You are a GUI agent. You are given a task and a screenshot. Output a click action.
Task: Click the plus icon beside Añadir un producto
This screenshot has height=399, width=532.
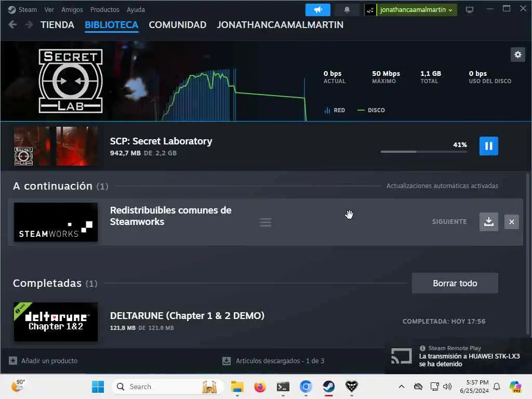point(13,361)
